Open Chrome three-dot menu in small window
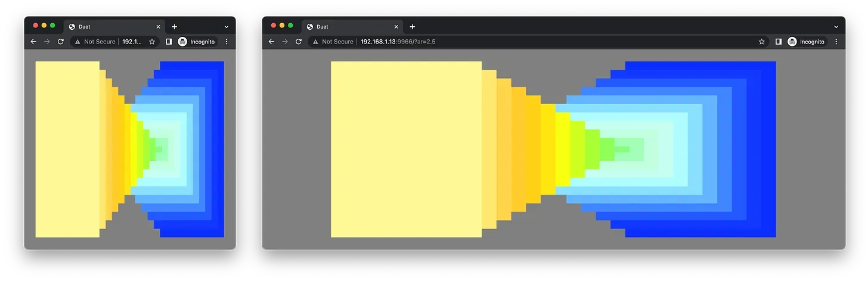Screen dimensions: 868x281 227,42
